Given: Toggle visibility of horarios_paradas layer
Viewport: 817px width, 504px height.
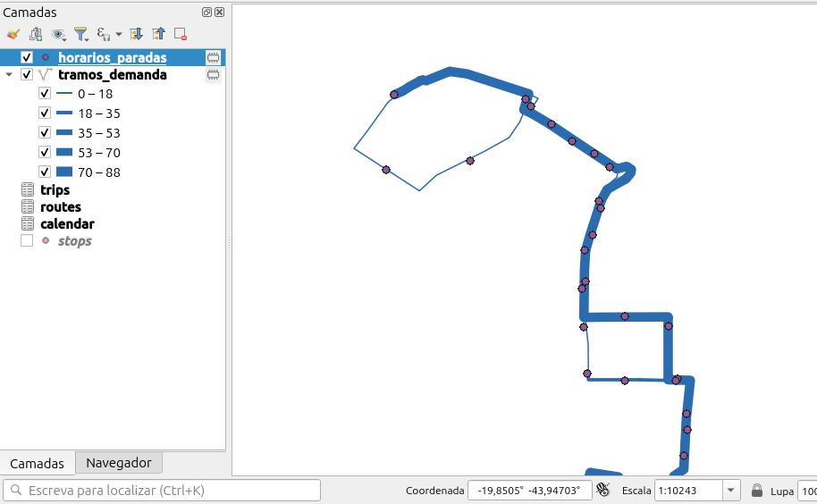Looking at the screenshot, I should pyautogui.click(x=27, y=57).
